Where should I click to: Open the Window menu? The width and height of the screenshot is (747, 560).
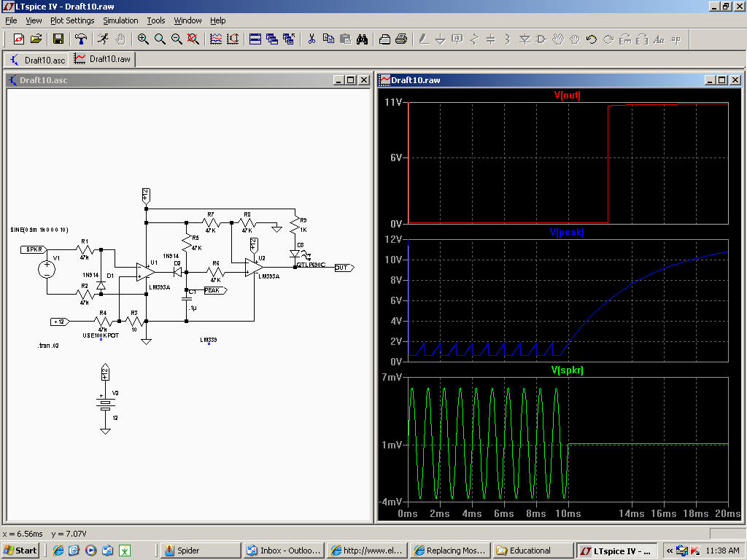pyautogui.click(x=187, y=20)
